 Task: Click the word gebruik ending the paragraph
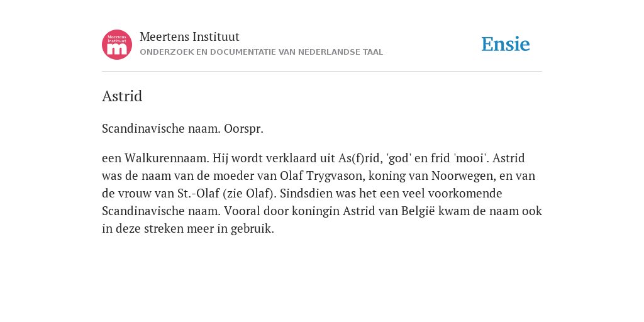click(x=252, y=229)
